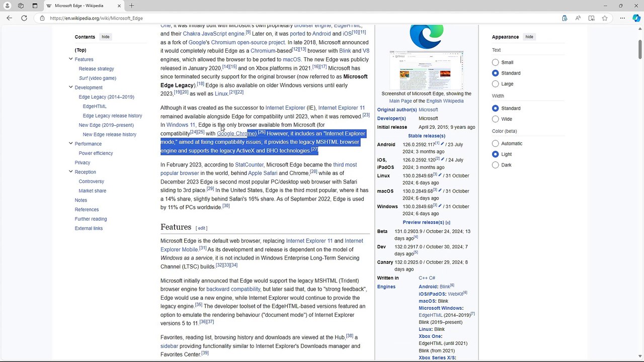Select Small text size

(496, 62)
